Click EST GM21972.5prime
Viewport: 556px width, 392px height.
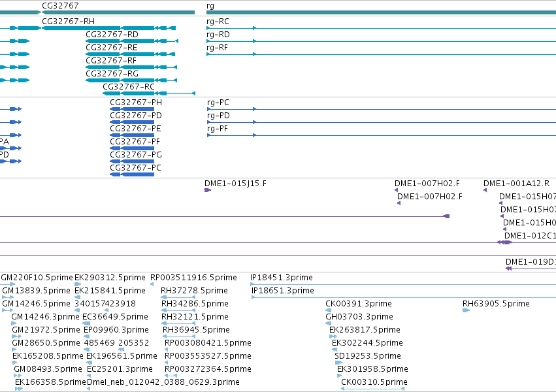pos(46,330)
